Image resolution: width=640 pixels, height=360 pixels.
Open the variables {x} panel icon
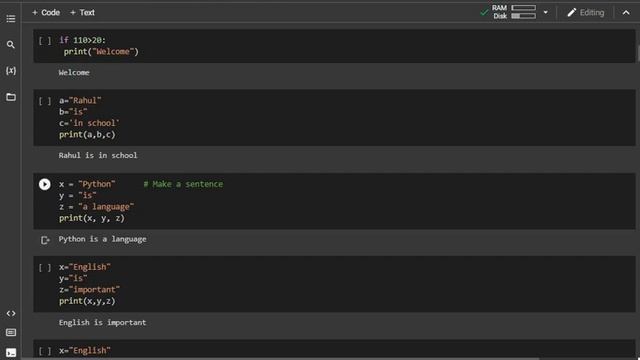(x=11, y=71)
